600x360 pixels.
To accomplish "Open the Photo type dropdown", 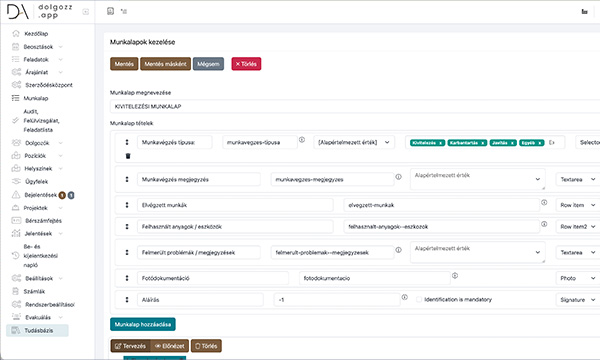I will coord(578,278).
